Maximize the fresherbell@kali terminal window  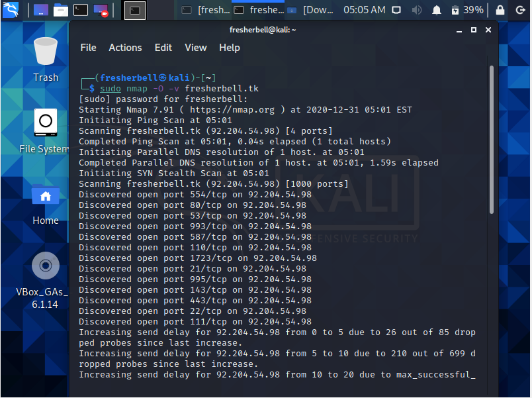[474, 30]
